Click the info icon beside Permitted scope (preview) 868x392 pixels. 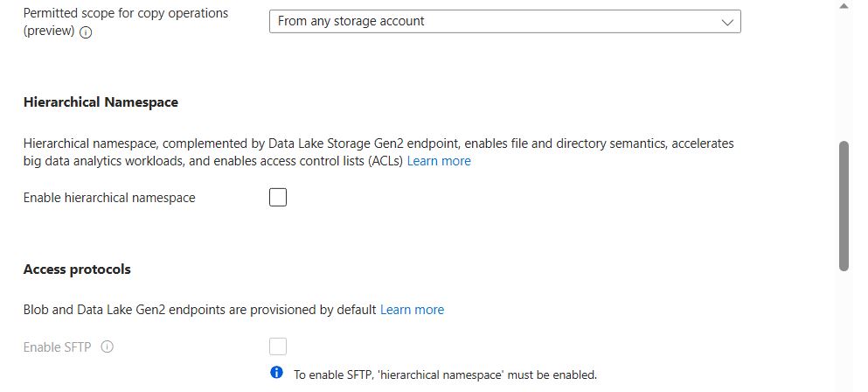pyautogui.click(x=86, y=33)
